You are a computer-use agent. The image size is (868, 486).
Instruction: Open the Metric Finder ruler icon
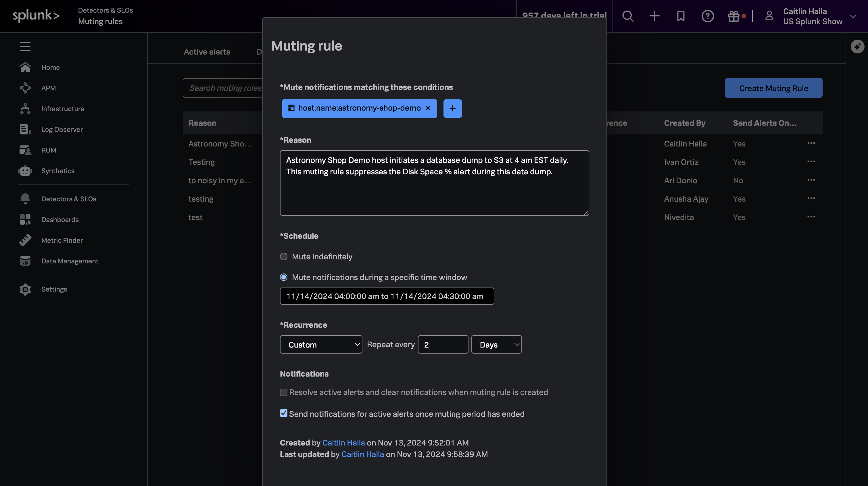(x=25, y=240)
